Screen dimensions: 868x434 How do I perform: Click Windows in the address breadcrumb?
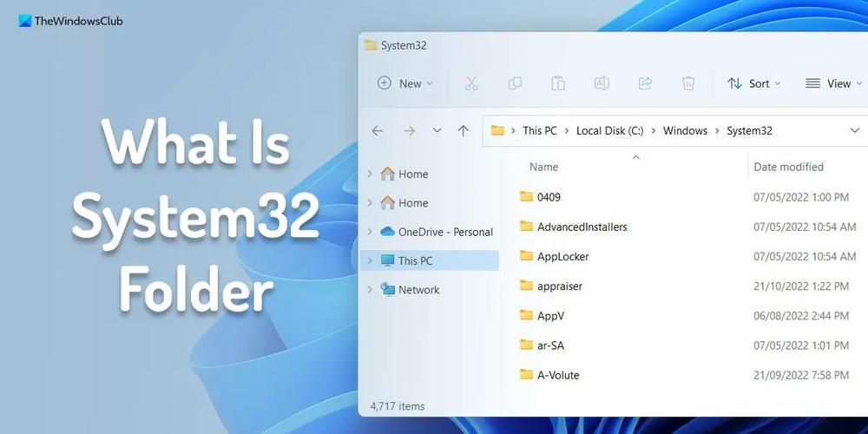pos(685,131)
